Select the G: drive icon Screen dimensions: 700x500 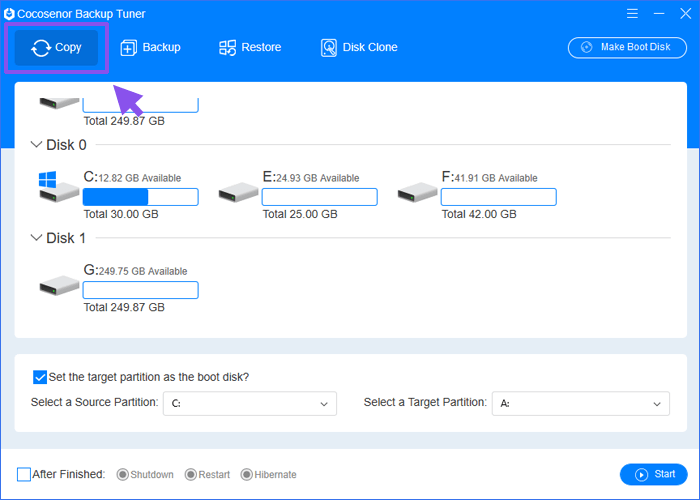pos(59,285)
